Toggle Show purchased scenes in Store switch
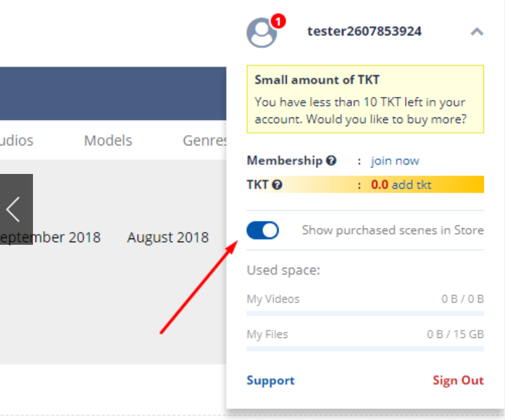The height and width of the screenshot is (420, 505). point(262,231)
